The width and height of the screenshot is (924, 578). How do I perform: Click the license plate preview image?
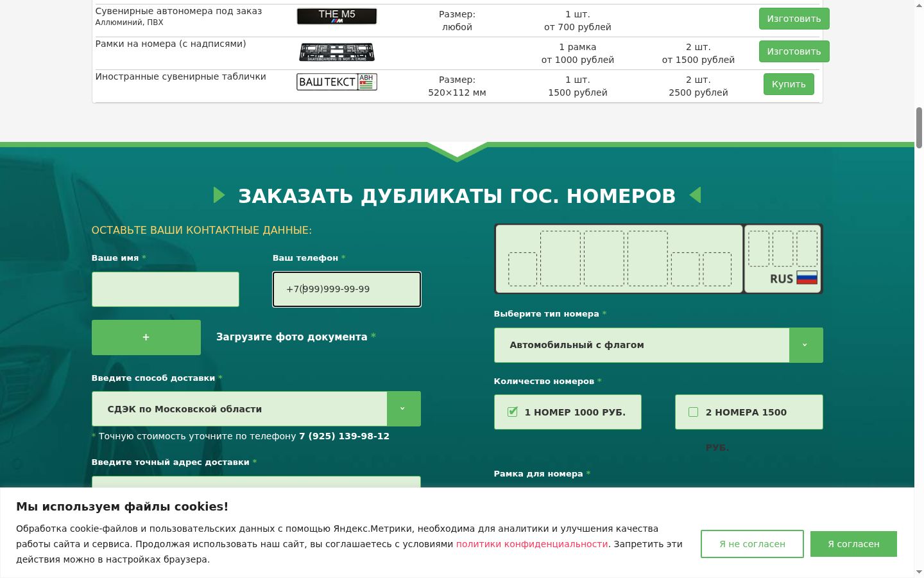tap(658, 259)
